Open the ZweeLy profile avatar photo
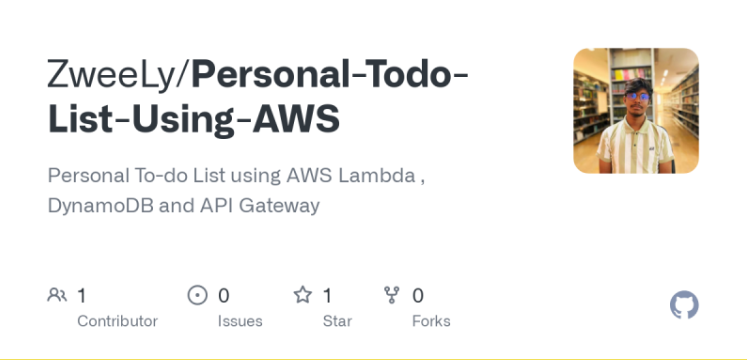Viewport: 747px width, 360px height. coord(636,110)
